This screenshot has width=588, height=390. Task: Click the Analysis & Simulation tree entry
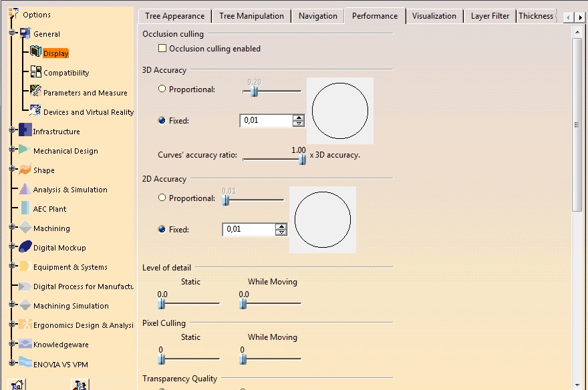70,190
